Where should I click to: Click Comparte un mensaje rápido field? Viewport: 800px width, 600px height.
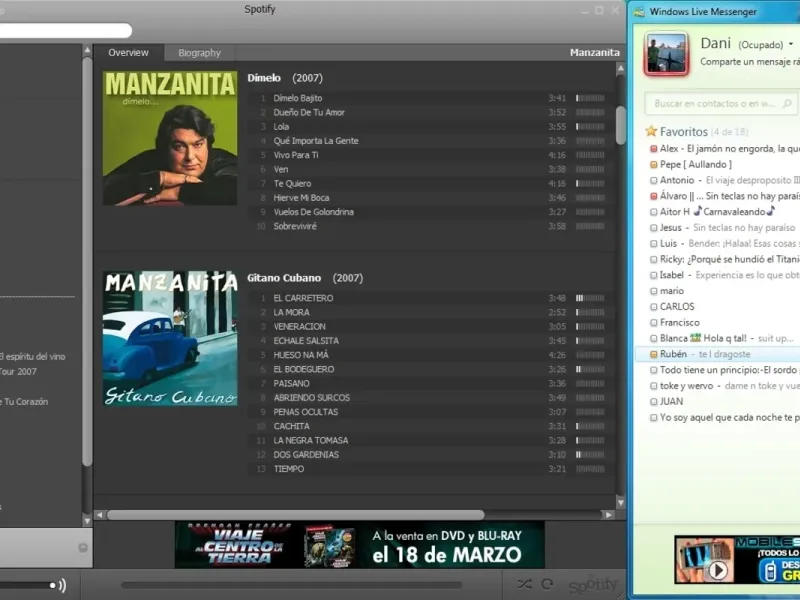[749, 62]
